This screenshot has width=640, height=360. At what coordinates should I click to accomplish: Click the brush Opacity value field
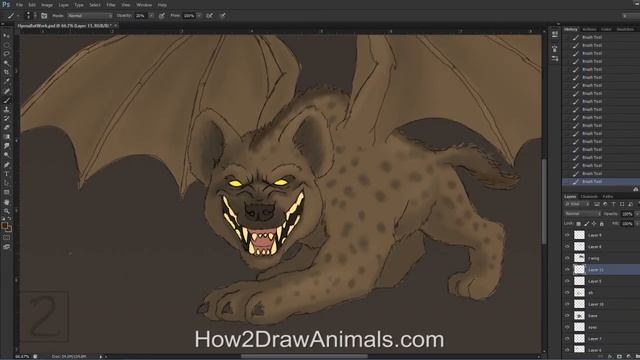(141, 16)
